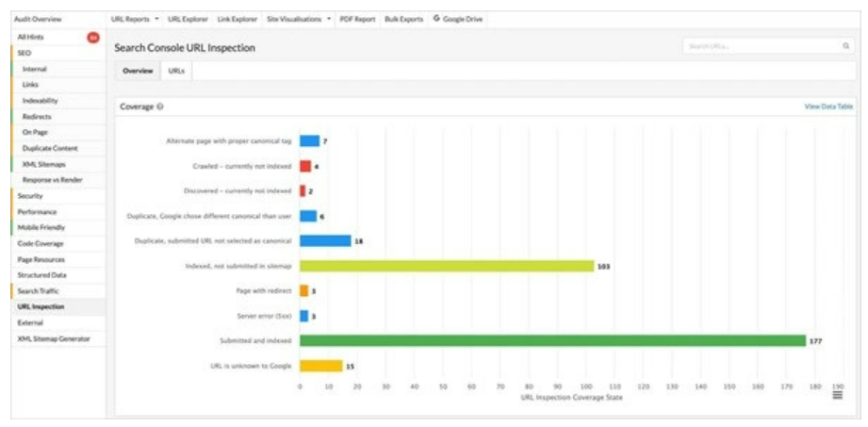Viewport: 868px width, 427px height.
Task: Click the search magnifier icon
Action: click(845, 46)
